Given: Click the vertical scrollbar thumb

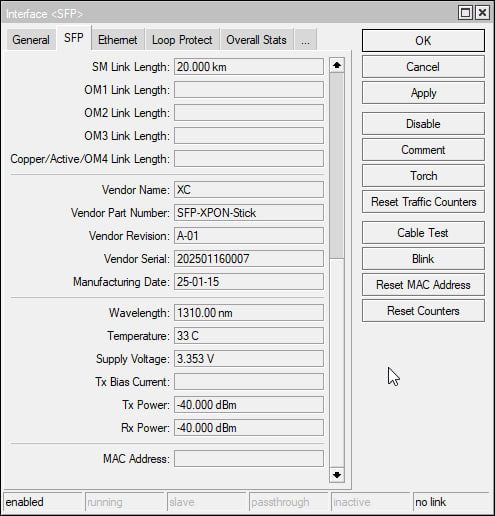Looking at the screenshot, I should [337, 166].
